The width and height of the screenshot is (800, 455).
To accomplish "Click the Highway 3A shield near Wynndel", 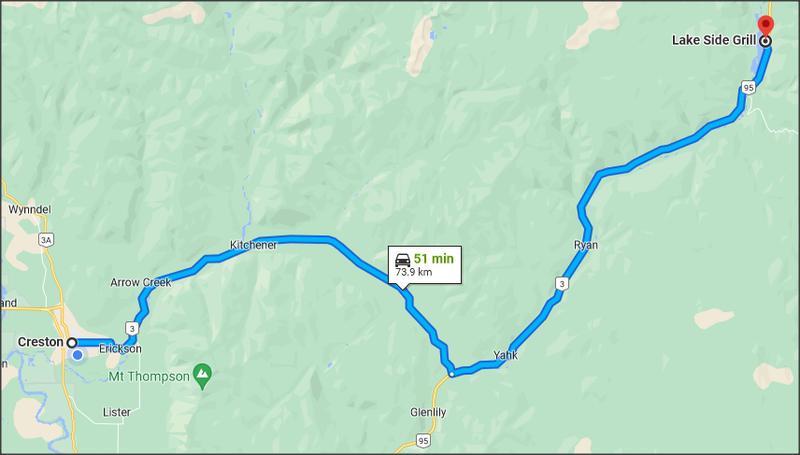I will pos(46,240).
